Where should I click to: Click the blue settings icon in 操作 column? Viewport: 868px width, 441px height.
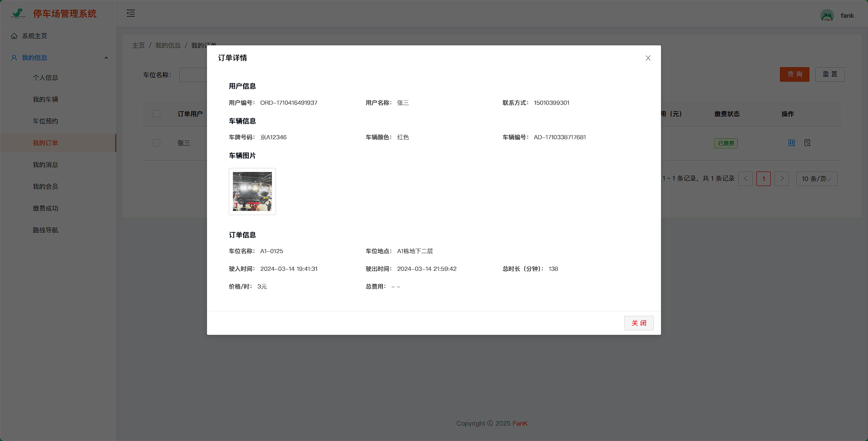coord(791,143)
